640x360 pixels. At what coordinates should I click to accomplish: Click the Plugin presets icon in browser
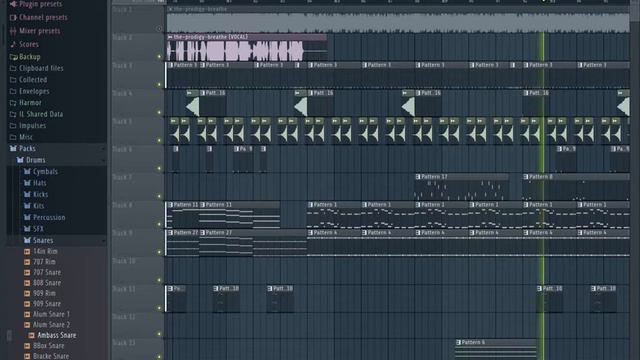[13, 4]
